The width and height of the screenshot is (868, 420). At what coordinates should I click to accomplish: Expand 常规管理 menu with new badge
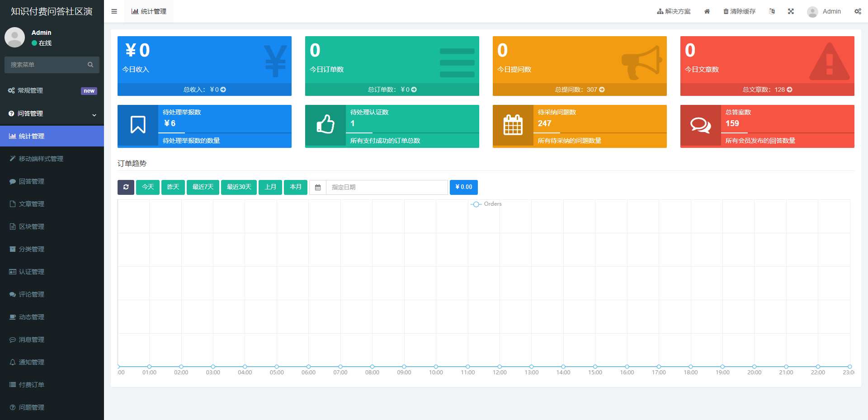[x=52, y=90]
